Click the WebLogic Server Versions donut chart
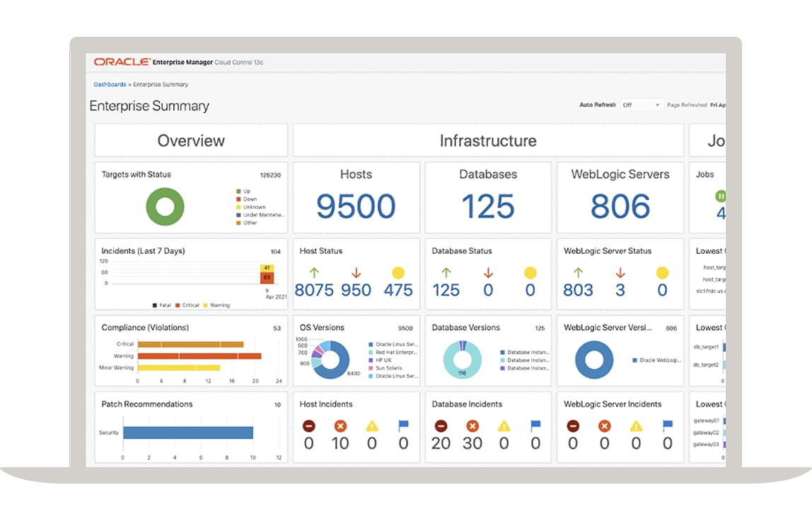Image resolution: width=812 pixels, height=512 pixels. [x=594, y=360]
